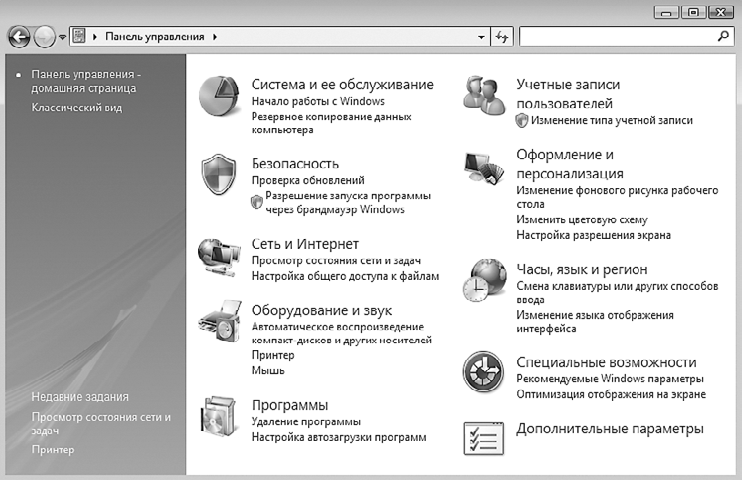Select Настройка разрешения экрана link
742x480 pixels.
point(593,235)
